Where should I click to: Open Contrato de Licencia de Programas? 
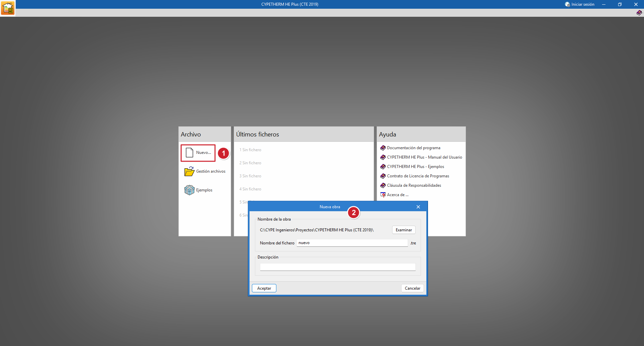pos(418,176)
